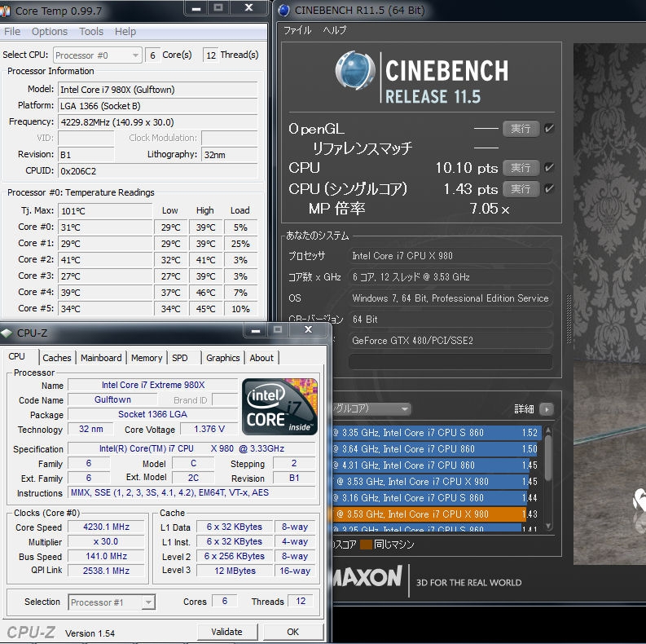Viewport: 646px width, 644px height.
Task: Click the Core Speed 4230.1 MHz value
Action: click(106, 527)
